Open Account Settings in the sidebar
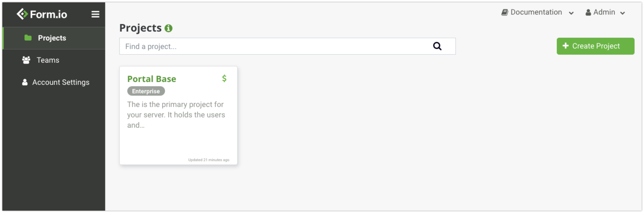The image size is (644, 213). (x=54, y=82)
